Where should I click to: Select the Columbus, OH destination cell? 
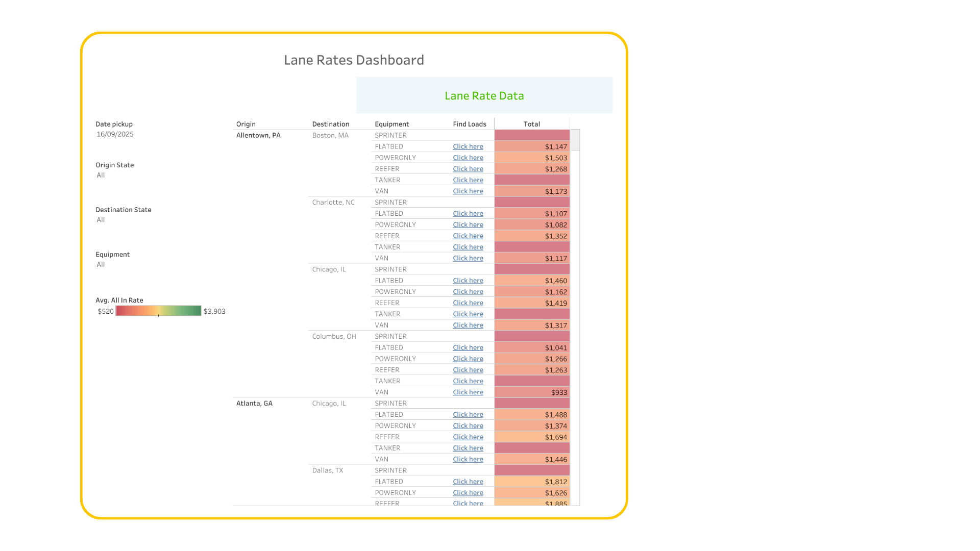tap(334, 336)
